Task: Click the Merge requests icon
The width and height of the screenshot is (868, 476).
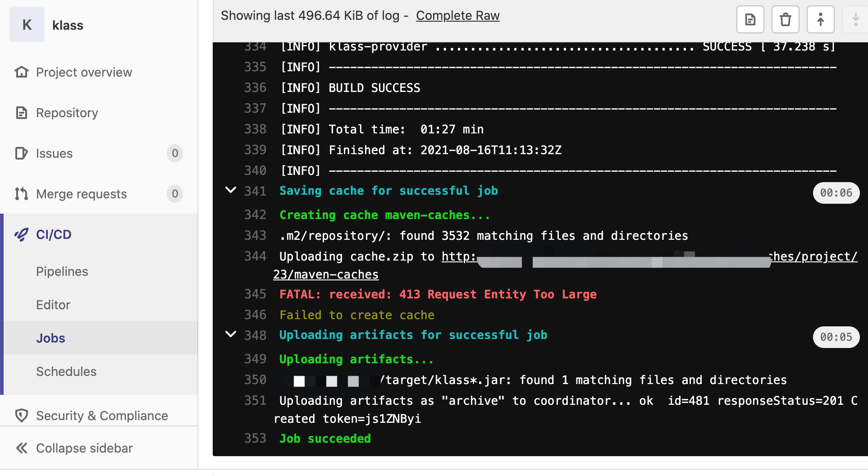Action: pyautogui.click(x=21, y=194)
